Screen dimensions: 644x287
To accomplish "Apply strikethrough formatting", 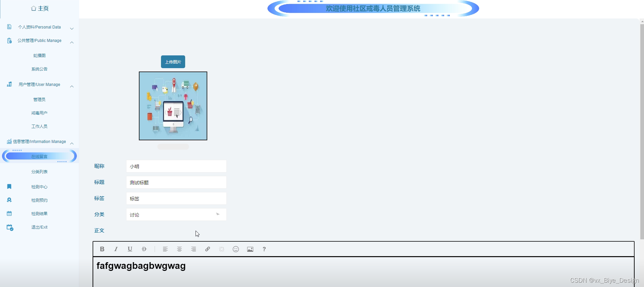I will [144, 249].
